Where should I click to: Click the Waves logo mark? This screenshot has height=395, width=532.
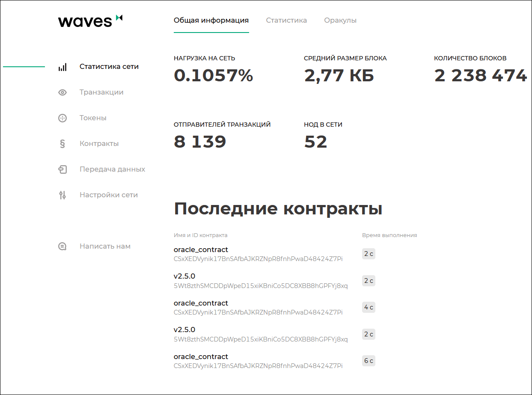pyautogui.click(x=119, y=19)
